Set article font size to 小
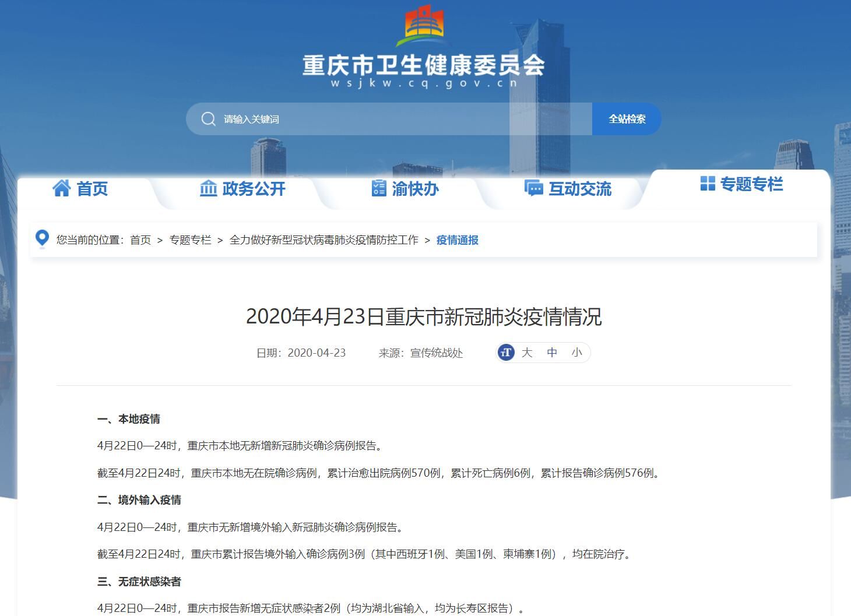Viewport: 851px width, 616px height. pos(576,353)
